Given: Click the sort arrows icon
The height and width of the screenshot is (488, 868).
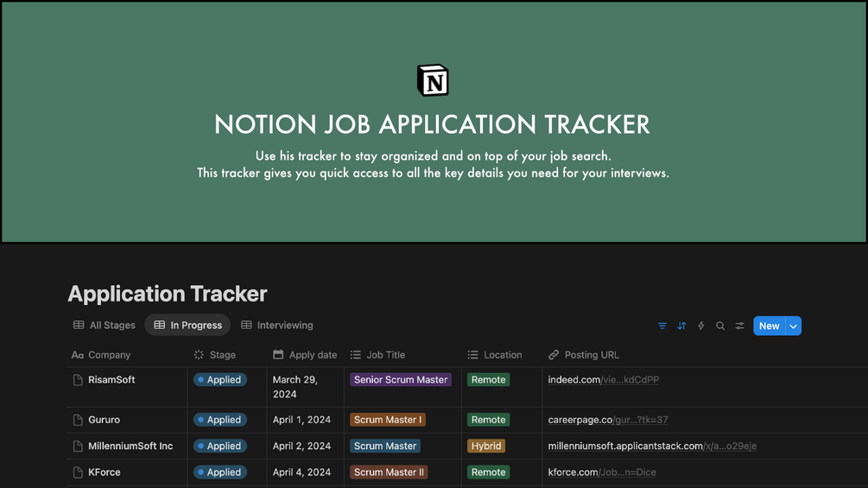Looking at the screenshot, I should [681, 326].
